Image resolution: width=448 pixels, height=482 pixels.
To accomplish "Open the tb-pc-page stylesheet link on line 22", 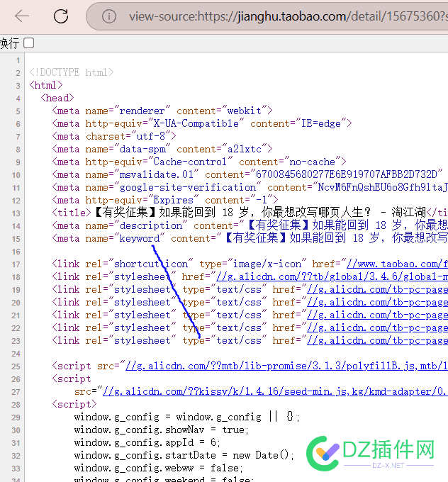I will pos(377,327).
